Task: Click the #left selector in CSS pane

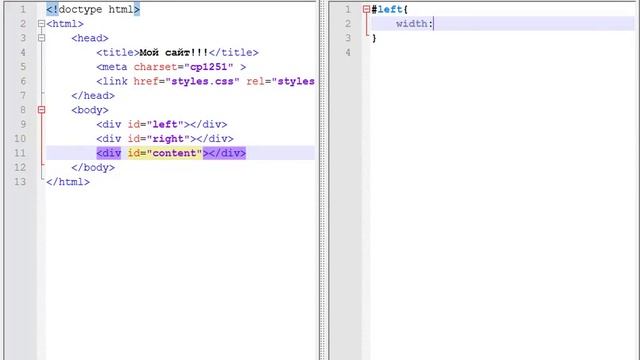Action: click(387, 9)
